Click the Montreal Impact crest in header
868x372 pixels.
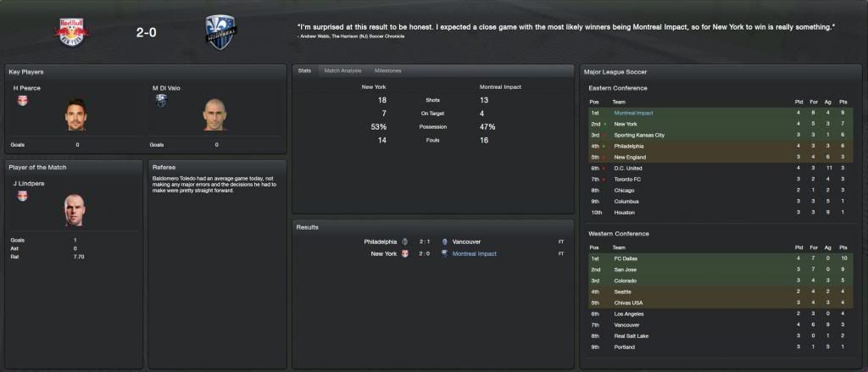[221, 31]
